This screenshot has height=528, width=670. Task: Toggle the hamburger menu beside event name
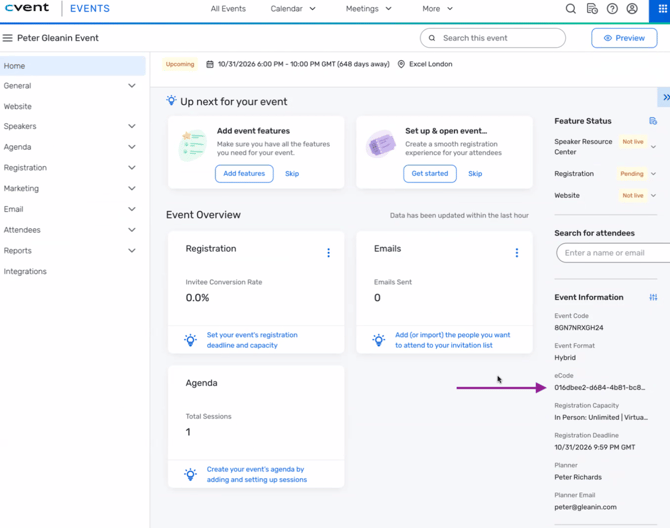(8, 38)
